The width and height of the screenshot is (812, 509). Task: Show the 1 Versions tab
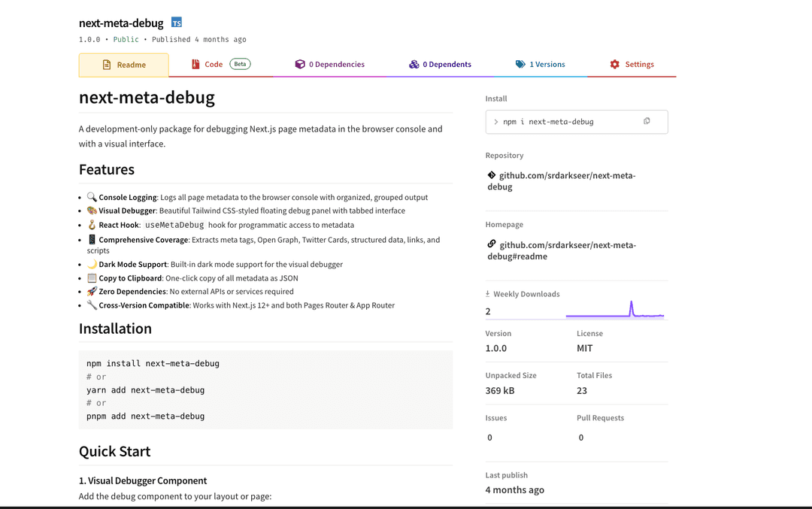point(547,65)
